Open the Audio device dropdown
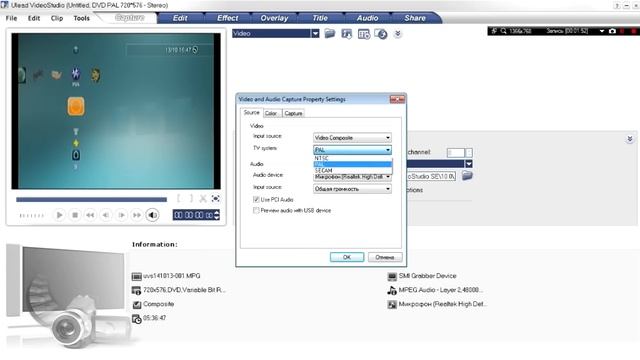 352,177
